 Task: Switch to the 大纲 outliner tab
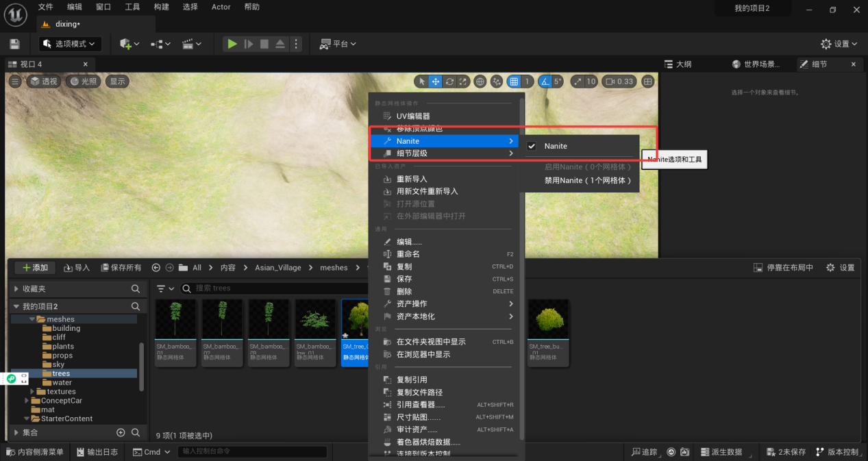point(678,64)
